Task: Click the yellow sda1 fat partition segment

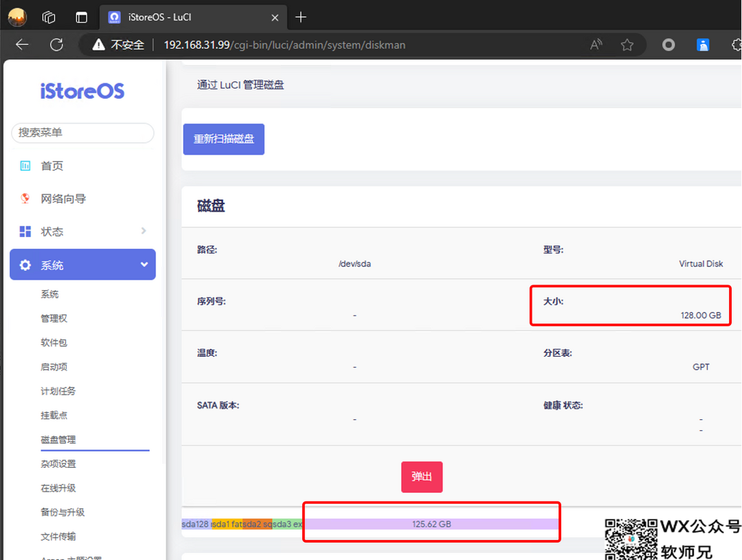Action: pos(227,524)
